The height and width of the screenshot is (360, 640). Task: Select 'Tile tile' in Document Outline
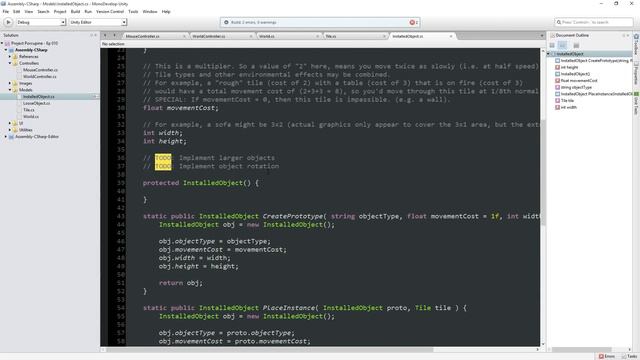tap(567, 100)
